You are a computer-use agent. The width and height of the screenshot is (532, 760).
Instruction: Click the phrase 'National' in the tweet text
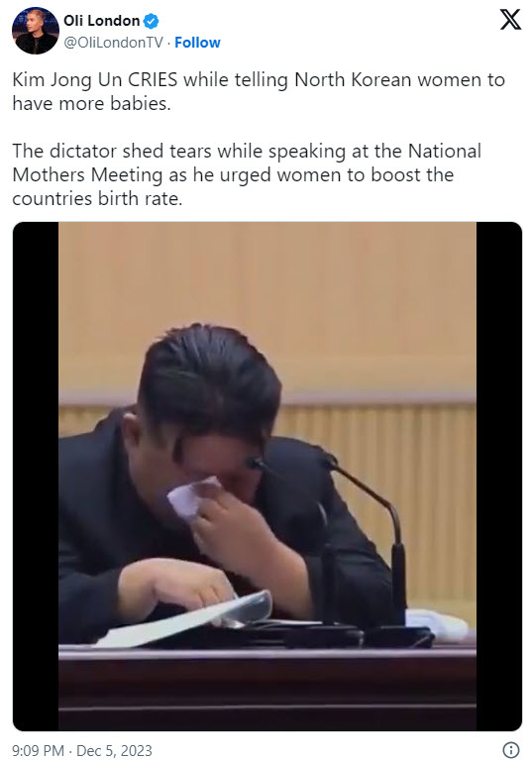coord(444,152)
